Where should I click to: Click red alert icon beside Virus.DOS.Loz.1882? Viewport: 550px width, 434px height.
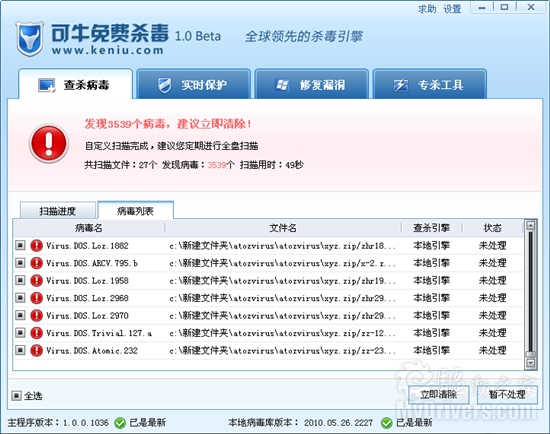pos(36,246)
